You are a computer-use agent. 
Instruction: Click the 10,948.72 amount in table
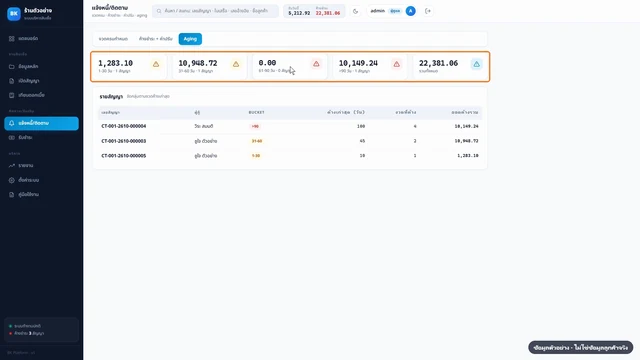click(x=466, y=141)
